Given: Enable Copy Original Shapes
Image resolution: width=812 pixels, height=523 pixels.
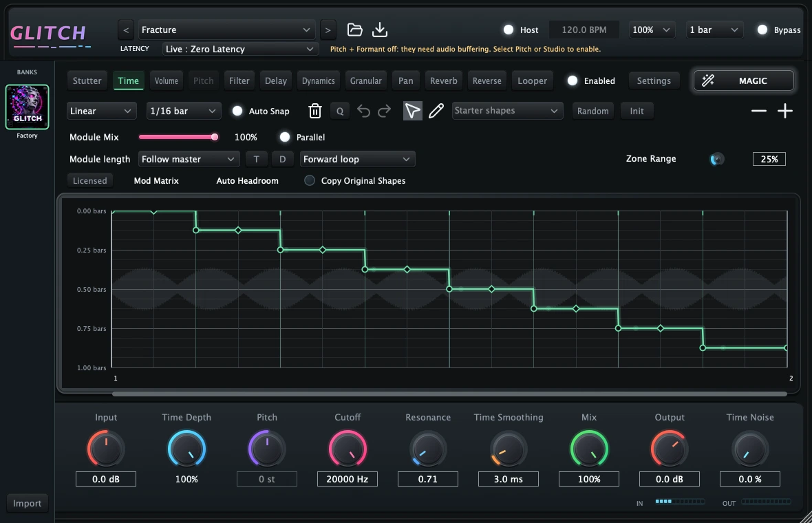Looking at the screenshot, I should click(x=310, y=181).
